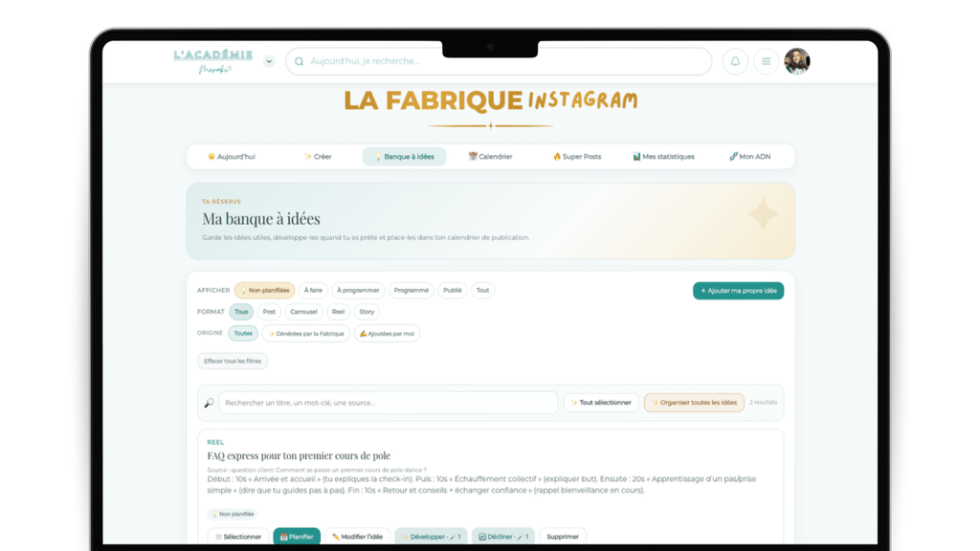Filter display by Publié
Screen dimensions: 980x551
(x=453, y=291)
